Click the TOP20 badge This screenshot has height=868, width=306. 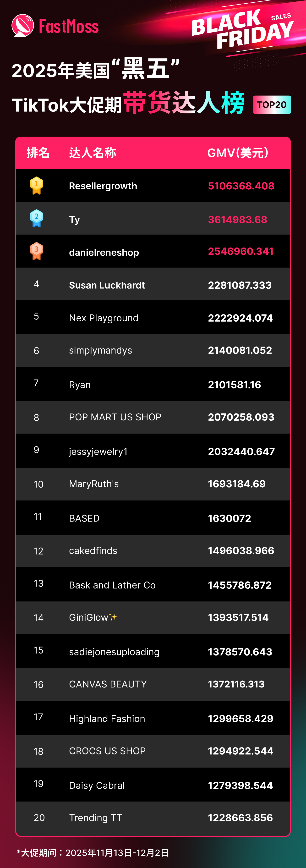272,105
